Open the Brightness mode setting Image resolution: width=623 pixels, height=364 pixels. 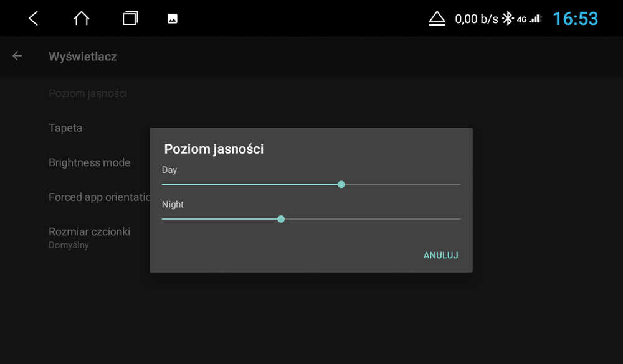click(x=90, y=162)
